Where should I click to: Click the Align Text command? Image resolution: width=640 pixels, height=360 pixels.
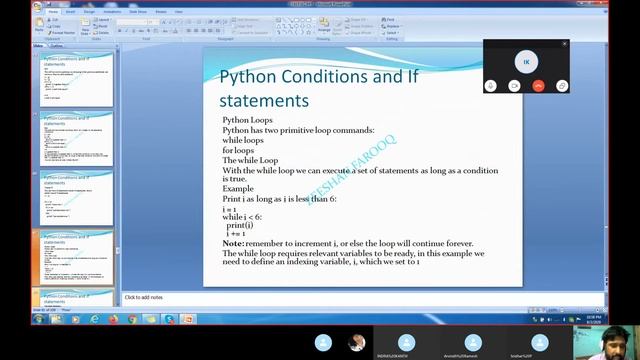click(x=243, y=26)
